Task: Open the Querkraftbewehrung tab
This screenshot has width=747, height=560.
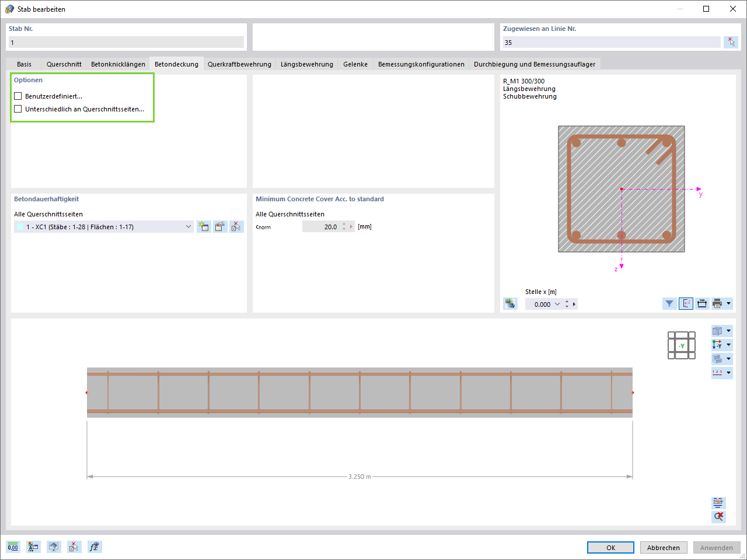Action: pos(239,64)
